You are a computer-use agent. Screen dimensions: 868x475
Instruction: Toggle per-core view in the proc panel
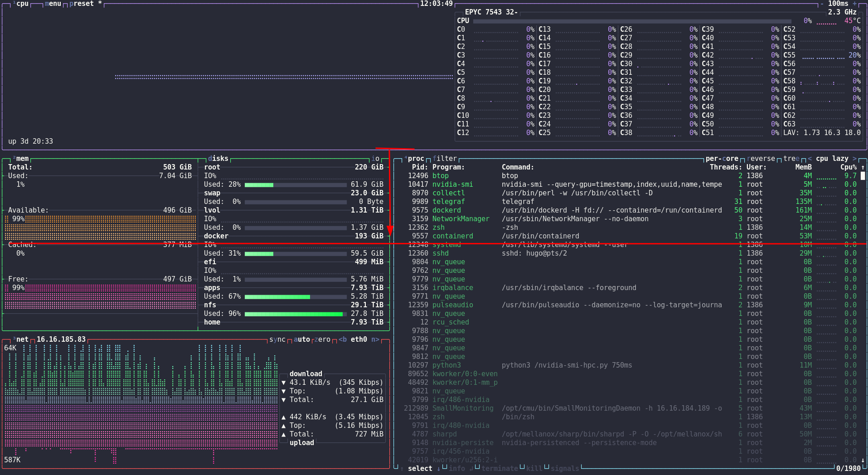click(721, 158)
